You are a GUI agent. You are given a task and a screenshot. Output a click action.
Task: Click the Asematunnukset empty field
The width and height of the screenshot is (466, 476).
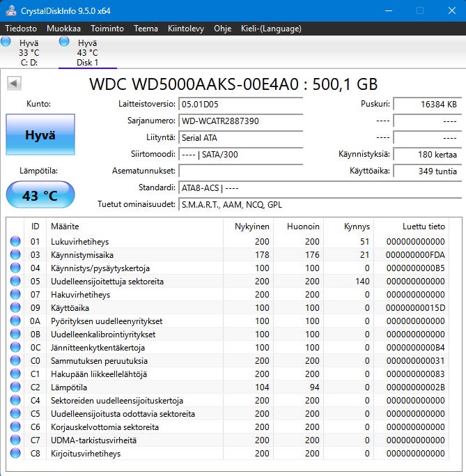coord(240,171)
